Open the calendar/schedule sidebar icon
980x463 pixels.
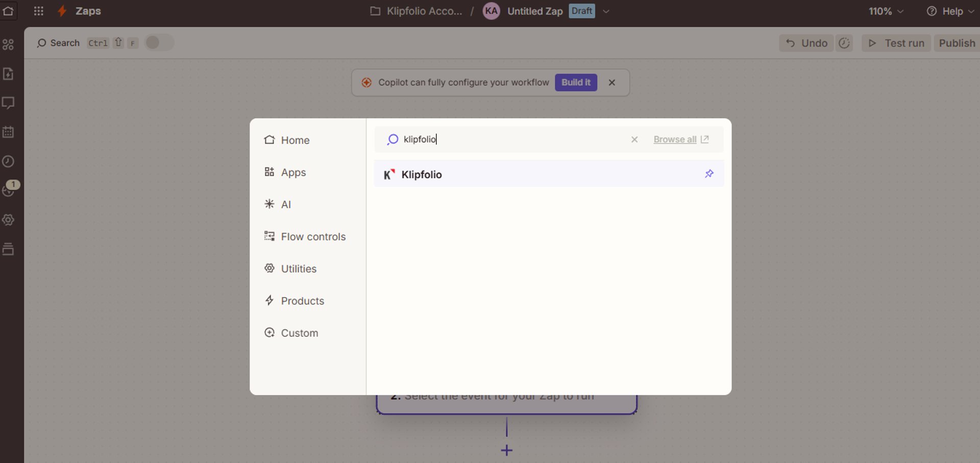click(8, 132)
